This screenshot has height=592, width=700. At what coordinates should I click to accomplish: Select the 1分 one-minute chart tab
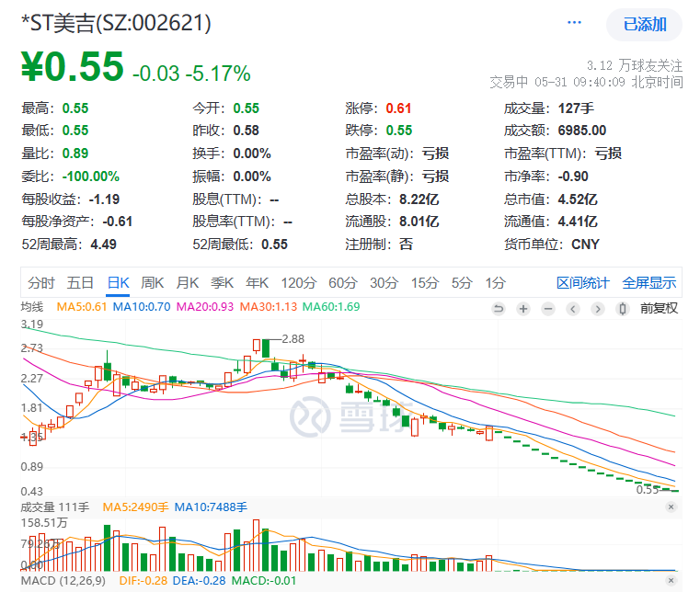tap(496, 282)
